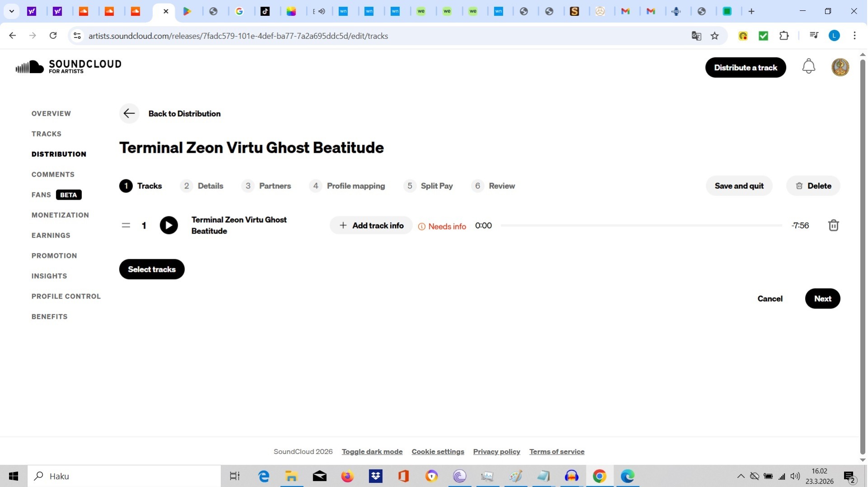The height and width of the screenshot is (487, 868).
Task: Open the user profile avatar menu
Action: coord(840,67)
